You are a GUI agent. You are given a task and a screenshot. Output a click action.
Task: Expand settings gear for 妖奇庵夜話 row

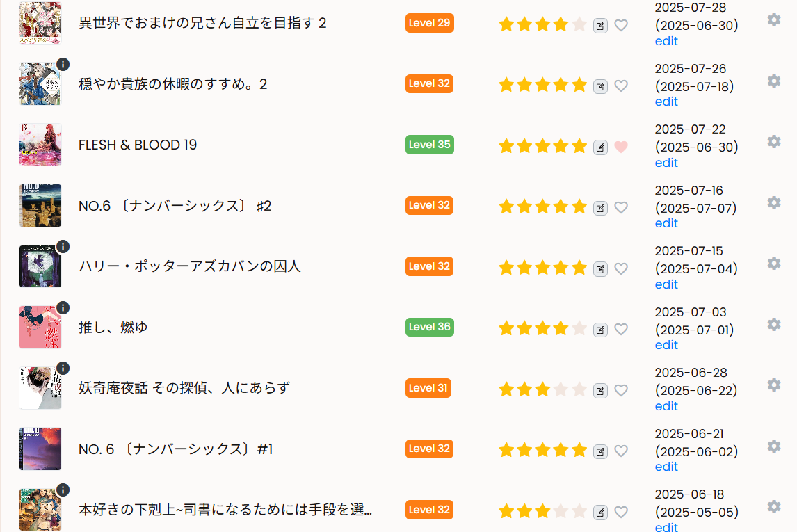pyautogui.click(x=773, y=385)
